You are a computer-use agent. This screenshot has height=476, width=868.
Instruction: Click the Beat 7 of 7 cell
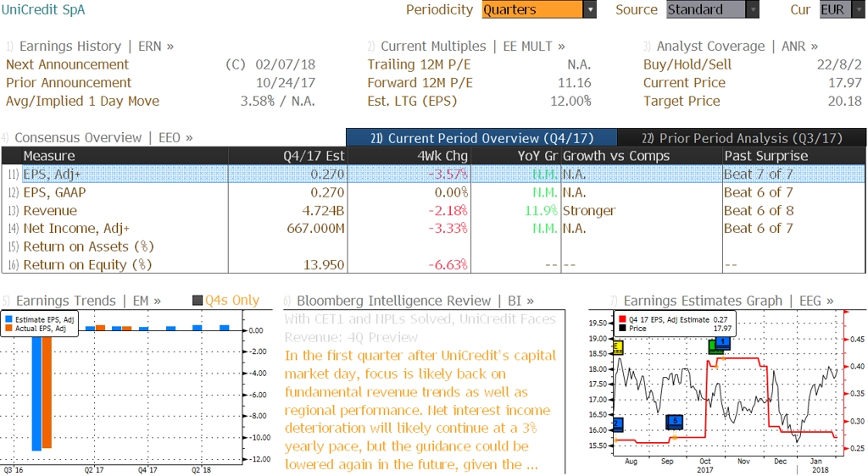coord(759,174)
